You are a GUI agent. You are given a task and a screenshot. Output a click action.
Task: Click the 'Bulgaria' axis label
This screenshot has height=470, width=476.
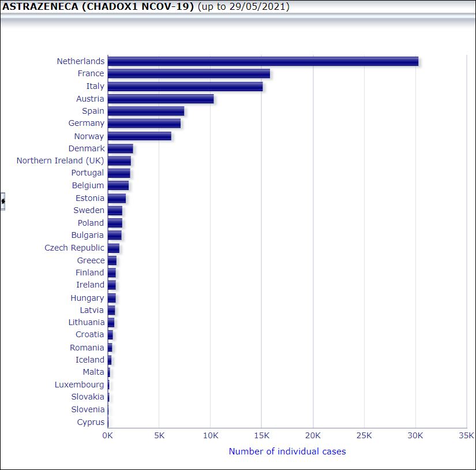[x=88, y=235]
